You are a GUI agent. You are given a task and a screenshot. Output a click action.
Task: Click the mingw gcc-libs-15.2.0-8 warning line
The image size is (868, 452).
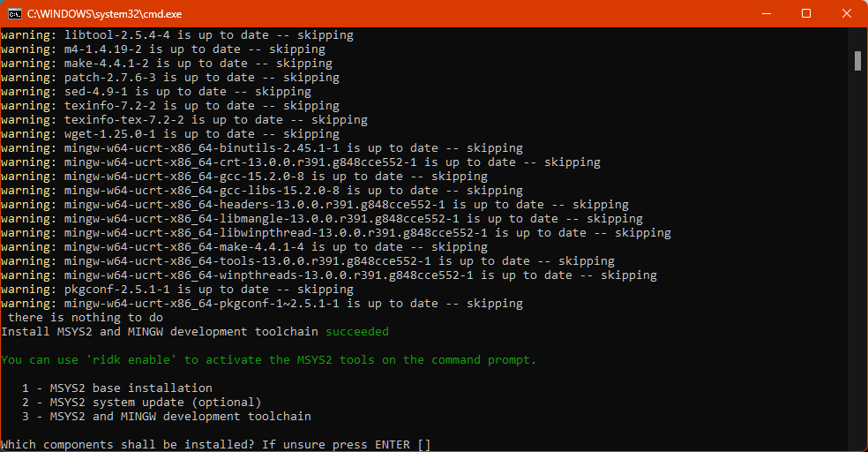261,191
